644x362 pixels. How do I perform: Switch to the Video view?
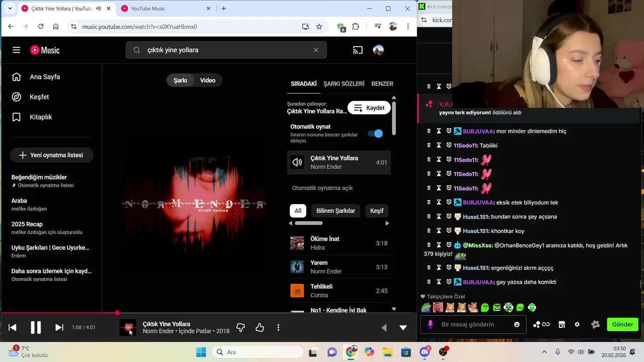pos(208,80)
